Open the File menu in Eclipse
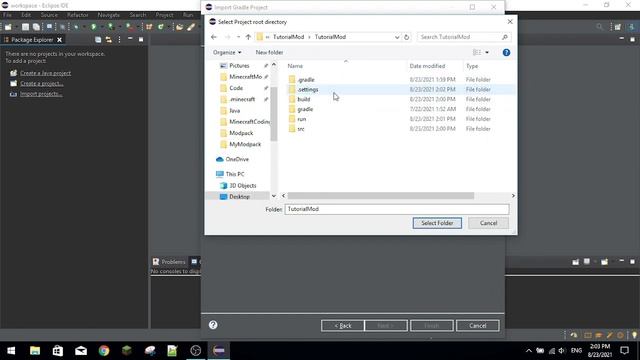The height and width of the screenshot is (360, 640). pos(7,15)
